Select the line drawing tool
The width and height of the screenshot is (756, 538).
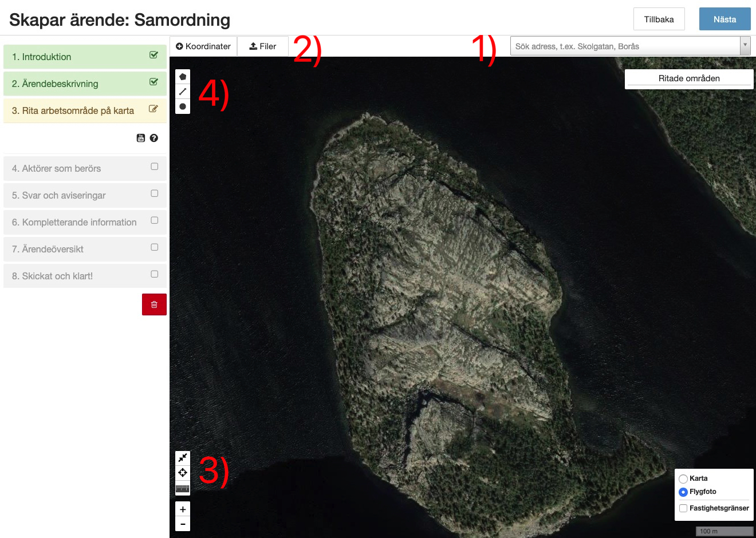coord(183,92)
